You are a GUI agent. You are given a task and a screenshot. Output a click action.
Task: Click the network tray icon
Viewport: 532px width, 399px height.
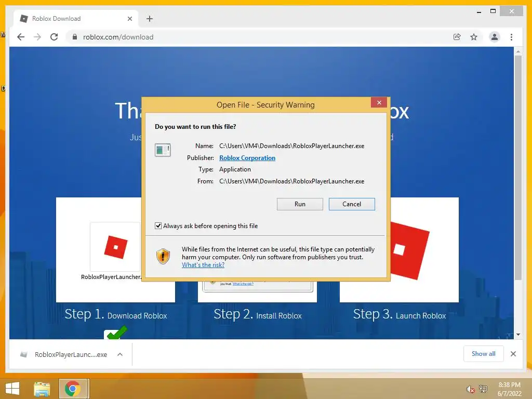[x=483, y=389]
